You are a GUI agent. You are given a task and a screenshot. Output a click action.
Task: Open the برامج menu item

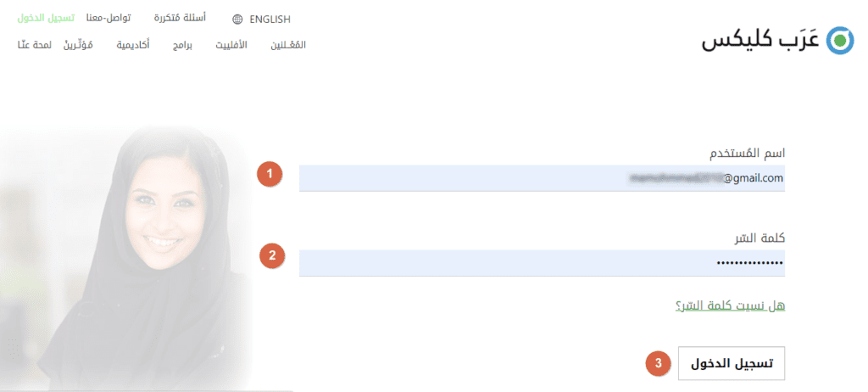pos(182,45)
